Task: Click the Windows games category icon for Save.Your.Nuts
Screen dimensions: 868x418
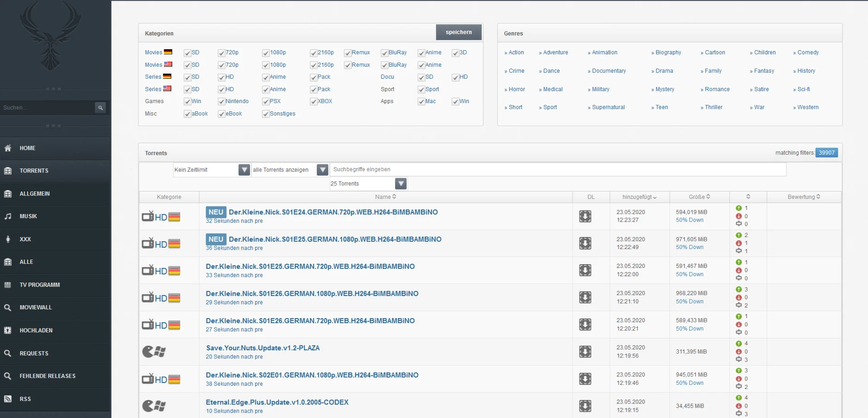Action: tap(154, 352)
